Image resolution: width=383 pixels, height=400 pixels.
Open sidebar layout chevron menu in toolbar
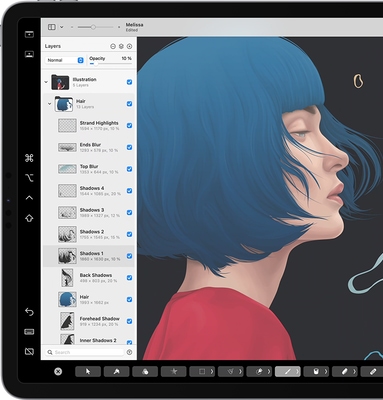pyautogui.click(x=62, y=27)
